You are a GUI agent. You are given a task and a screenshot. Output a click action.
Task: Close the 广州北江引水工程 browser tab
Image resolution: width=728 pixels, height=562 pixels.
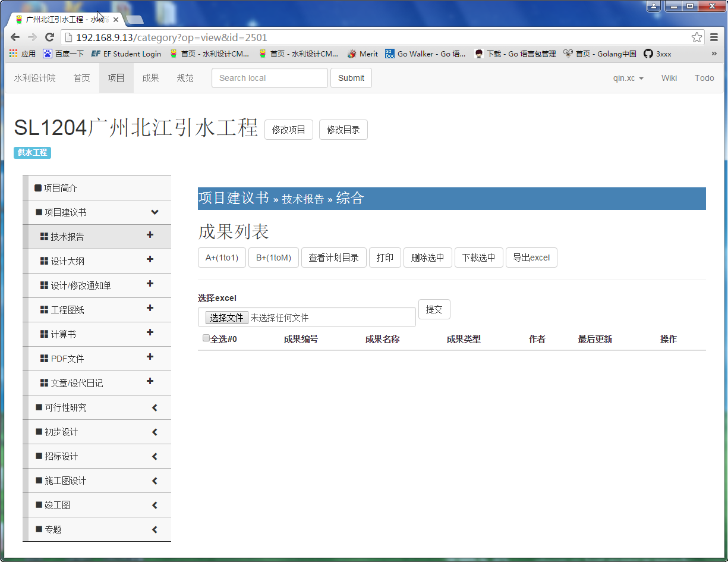116,20
